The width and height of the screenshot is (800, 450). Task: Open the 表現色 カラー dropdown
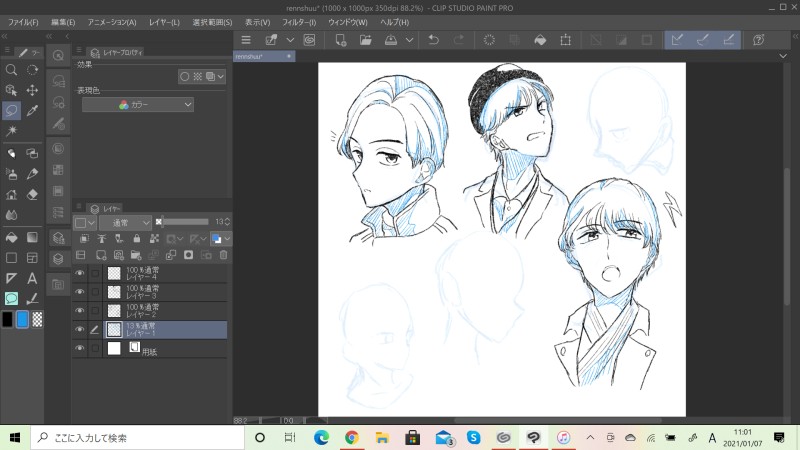[x=138, y=105]
